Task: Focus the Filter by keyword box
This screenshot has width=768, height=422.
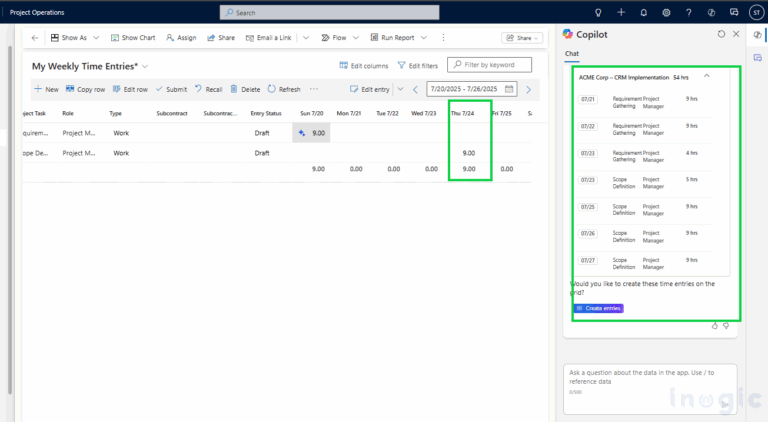Action: (489, 65)
